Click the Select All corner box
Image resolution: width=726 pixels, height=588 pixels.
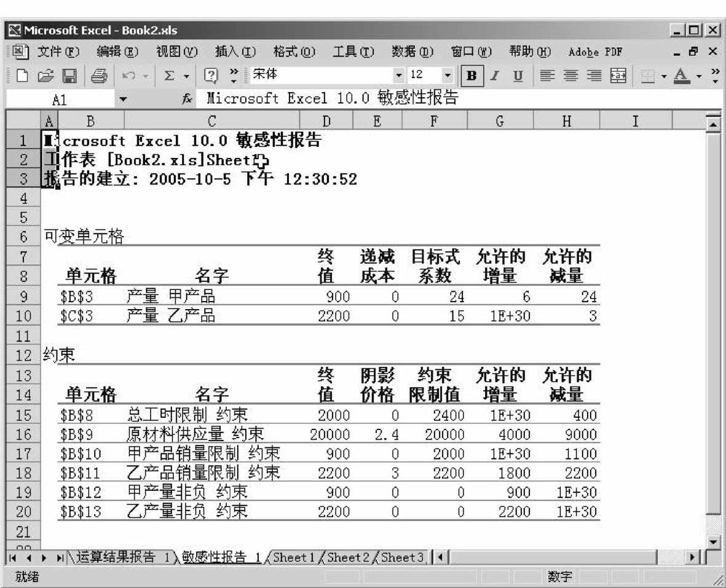click(23, 121)
